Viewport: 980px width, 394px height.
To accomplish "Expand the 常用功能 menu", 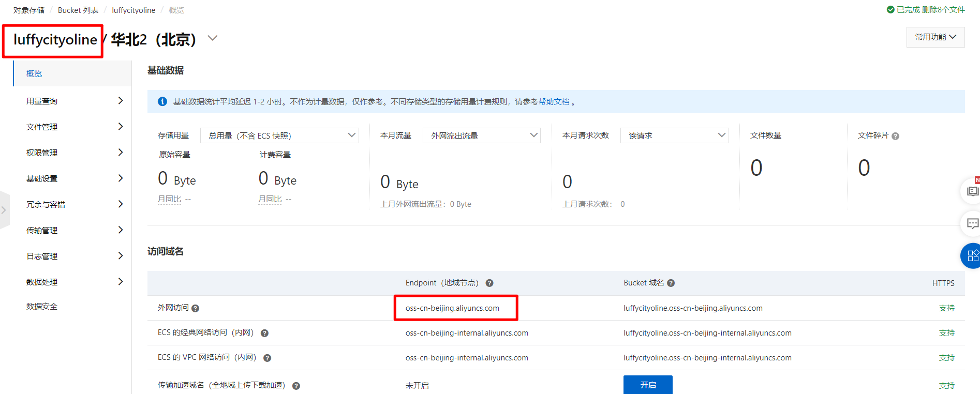I will point(936,37).
